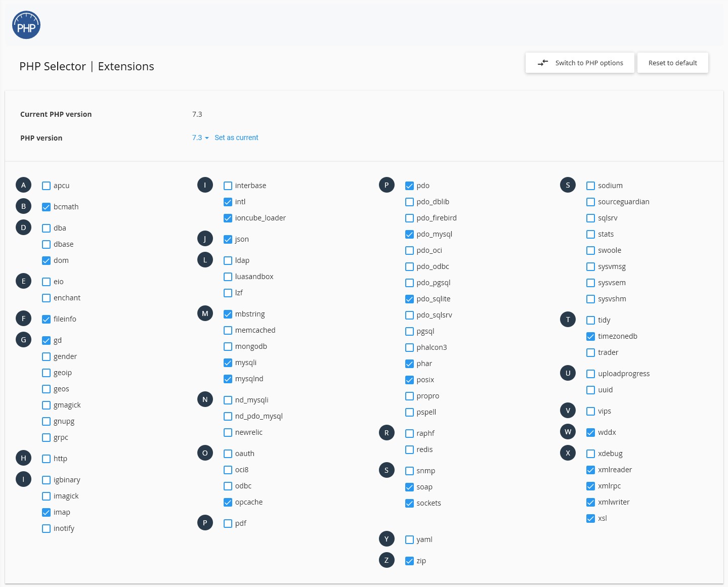This screenshot has height=587, width=728.
Task: Uncheck the ioncube_loader extension
Action: (228, 218)
